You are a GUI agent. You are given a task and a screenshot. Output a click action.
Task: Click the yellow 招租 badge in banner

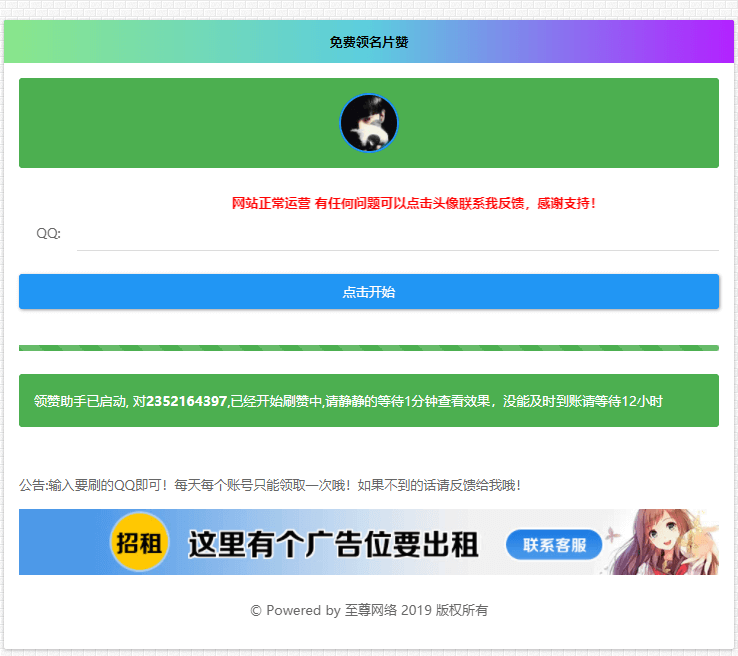pos(139,542)
